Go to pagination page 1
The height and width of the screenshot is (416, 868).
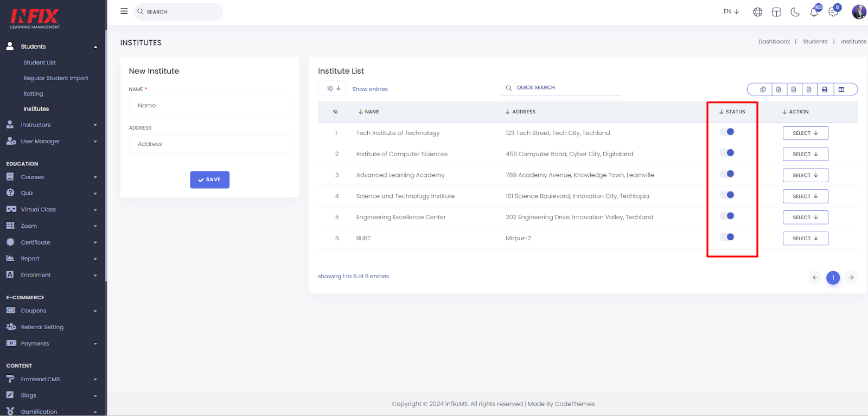(x=833, y=278)
